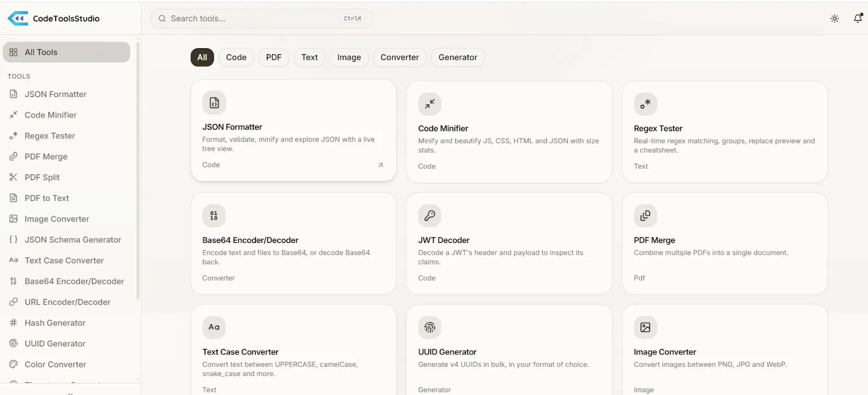Screen dimensions: 868x395
Task: Click the Code Minifier sidebar icon
Action: click(14, 115)
